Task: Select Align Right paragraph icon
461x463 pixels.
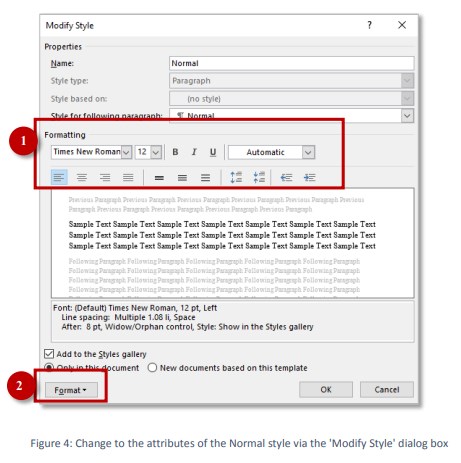Action: coord(105,177)
